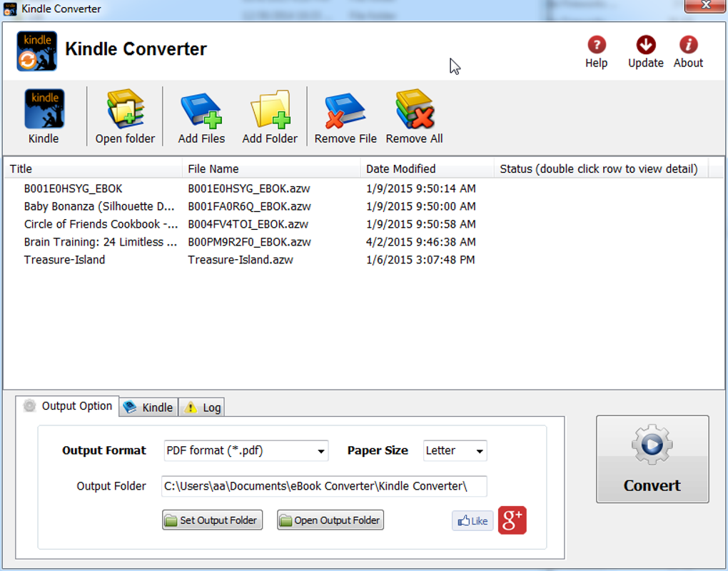Screen dimensions: 728x571
Task: Click the Open folder toolbar icon
Action: point(126,108)
